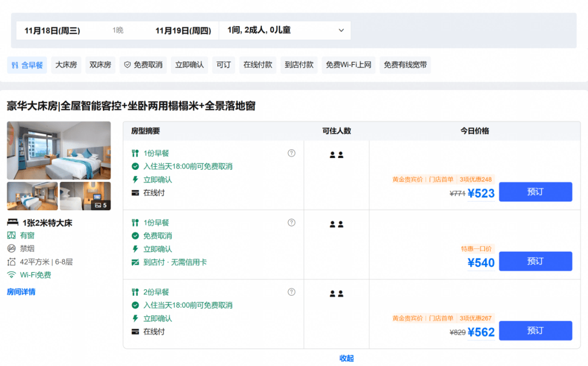Click the 特惠一口价 promotion tag
This screenshot has width=588, height=366.
(x=476, y=248)
